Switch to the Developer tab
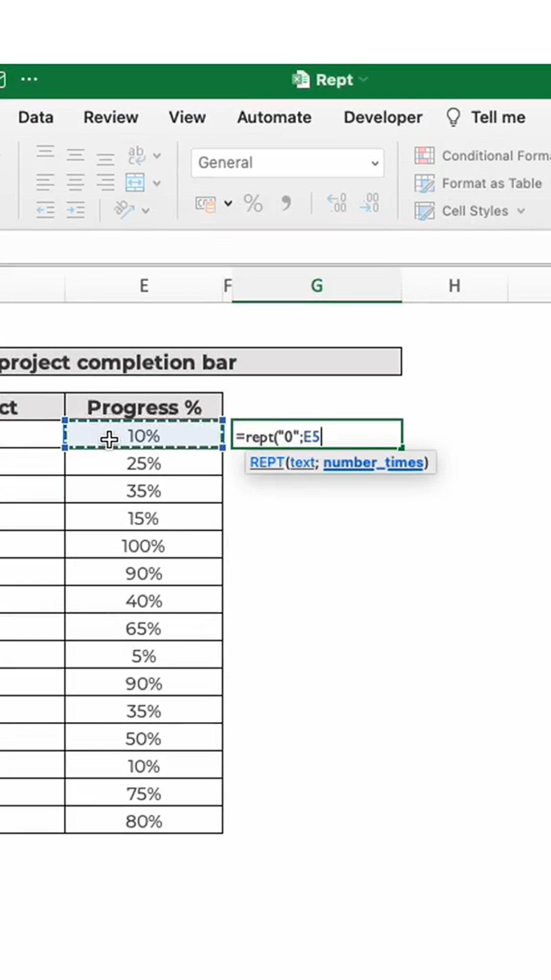551x980 pixels. [x=383, y=117]
